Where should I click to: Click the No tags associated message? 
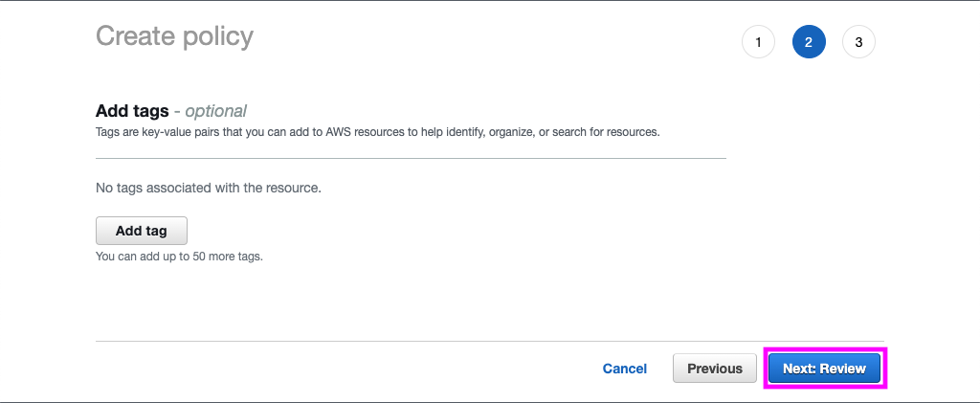coord(208,188)
